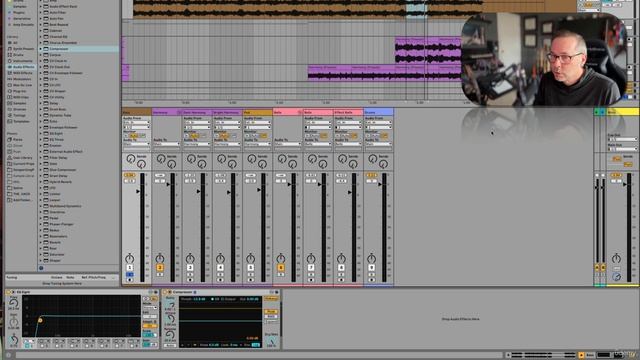Expand Hybrid Reverb folder in browser

click(x=40, y=182)
